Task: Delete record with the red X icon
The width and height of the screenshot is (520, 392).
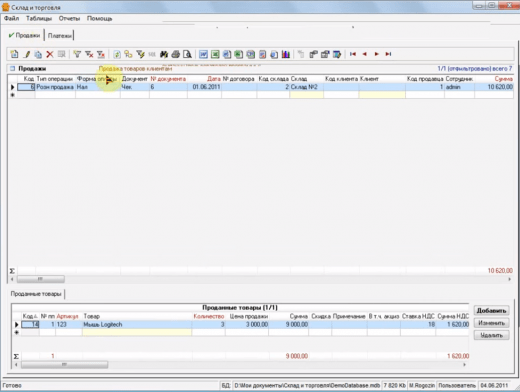Action: coord(50,54)
